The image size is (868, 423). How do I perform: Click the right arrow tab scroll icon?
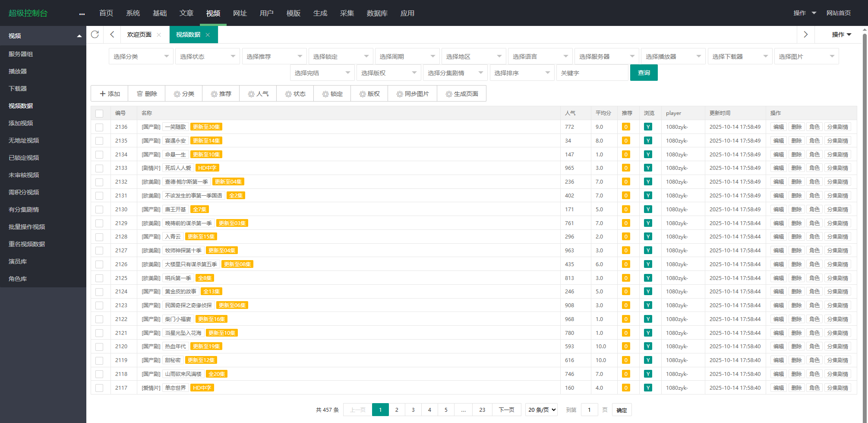coord(805,35)
